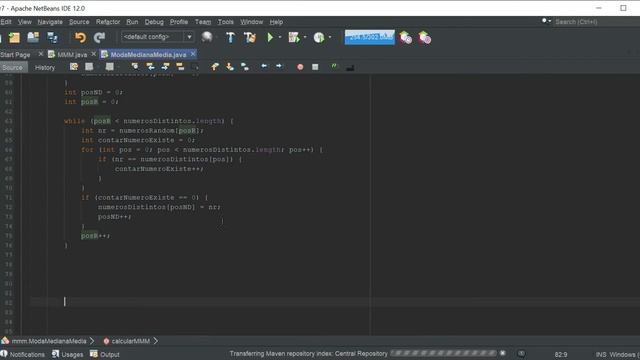
Task: Toggle Rectangular Selection in editor toolbar
Action: click(195, 67)
